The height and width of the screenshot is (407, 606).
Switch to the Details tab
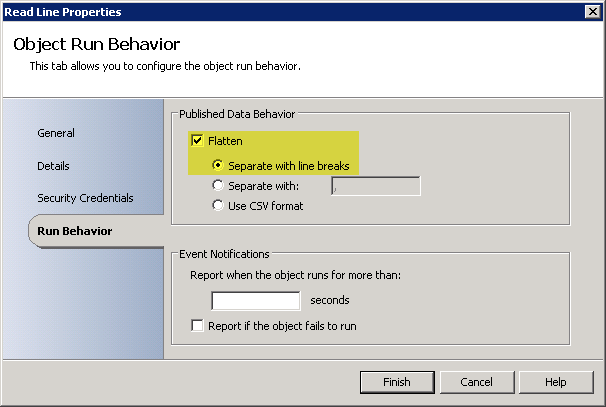coord(54,166)
